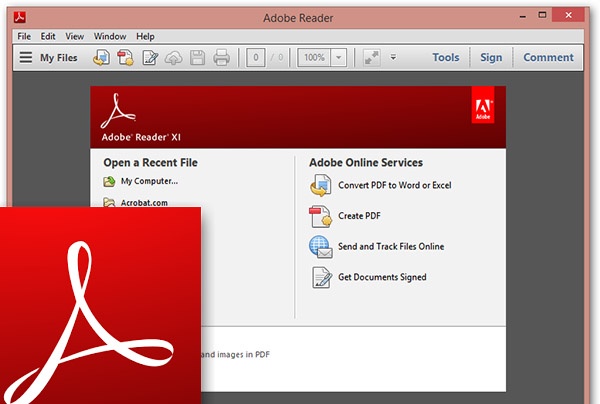Open the zoom percentage dropdown arrow
This screenshot has height=404, width=600.
click(340, 58)
